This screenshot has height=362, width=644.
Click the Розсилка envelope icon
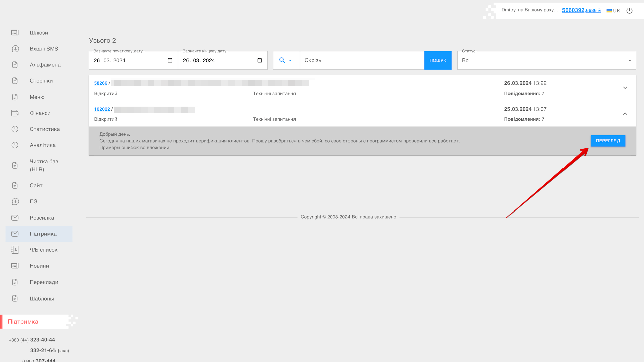click(15, 218)
